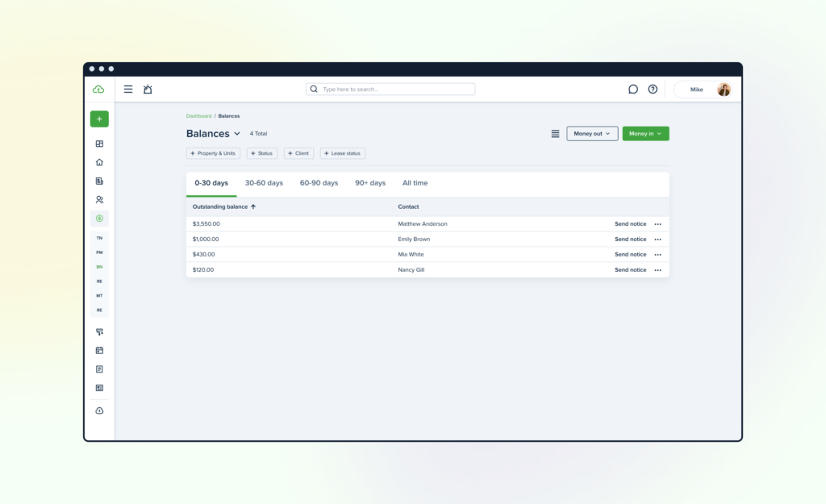The width and height of the screenshot is (826, 504).
Task: Switch to the 30-60 days tab
Action: [x=264, y=183]
